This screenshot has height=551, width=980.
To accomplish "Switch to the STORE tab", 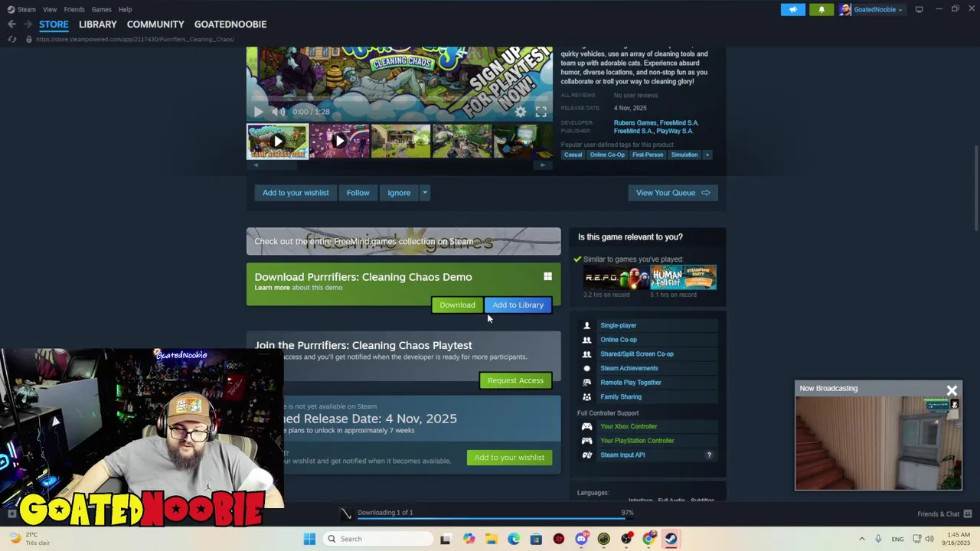I will (54, 24).
